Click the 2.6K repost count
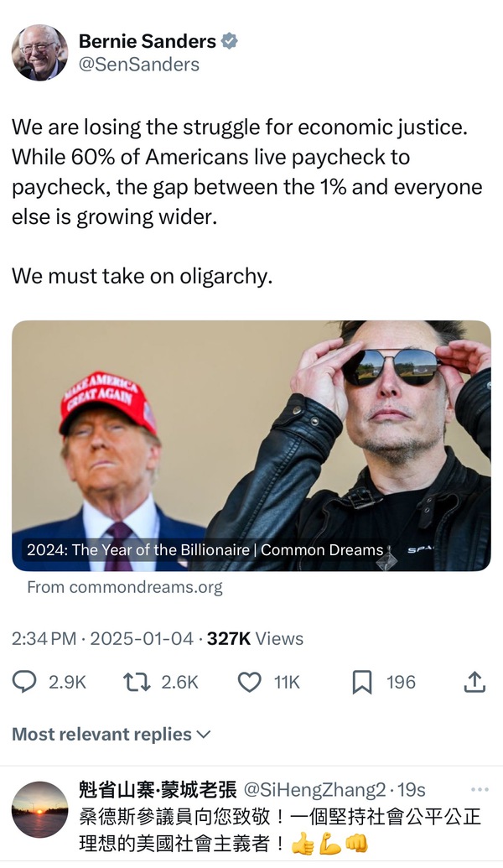This screenshot has height=868, width=503. click(x=179, y=682)
